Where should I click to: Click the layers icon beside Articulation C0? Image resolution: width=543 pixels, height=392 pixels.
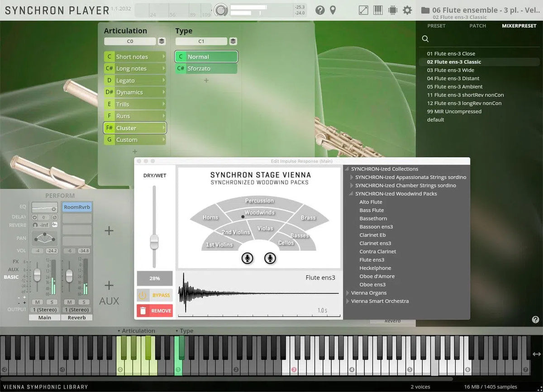coord(162,42)
